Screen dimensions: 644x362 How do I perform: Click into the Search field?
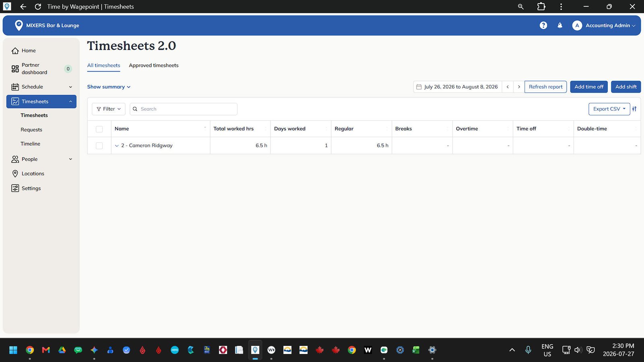pyautogui.click(x=184, y=109)
